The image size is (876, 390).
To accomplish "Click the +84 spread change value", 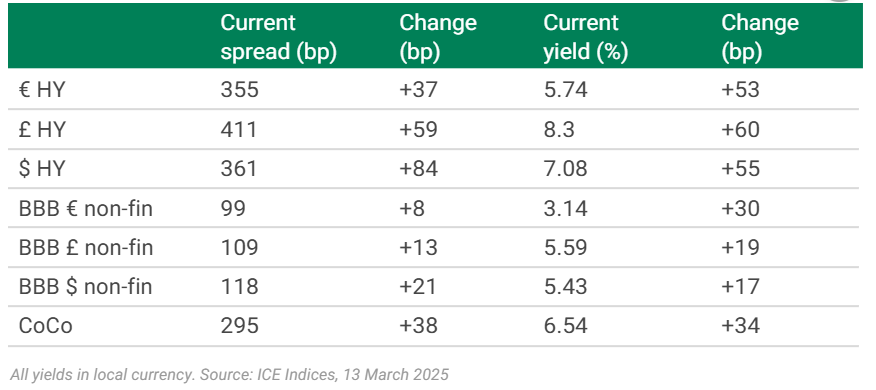I will (x=418, y=168).
